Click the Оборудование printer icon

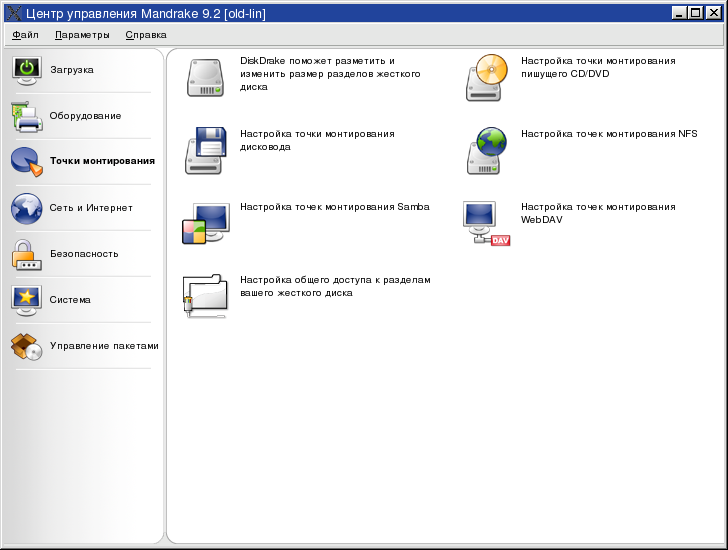[x=27, y=116]
